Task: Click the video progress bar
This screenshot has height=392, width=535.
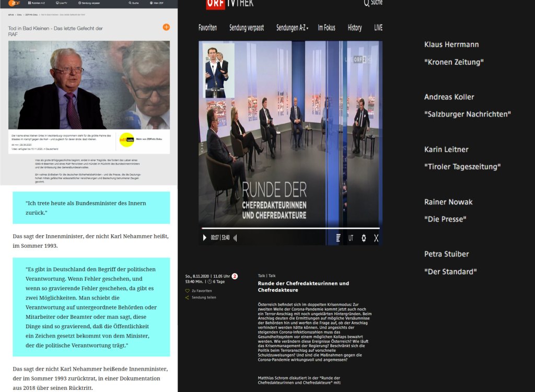Action: (290, 228)
